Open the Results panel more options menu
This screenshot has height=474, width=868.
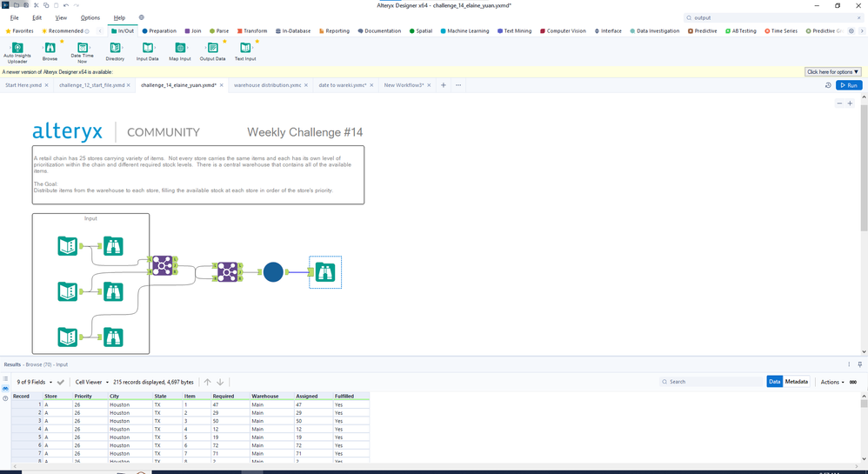(x=849, y=364)
